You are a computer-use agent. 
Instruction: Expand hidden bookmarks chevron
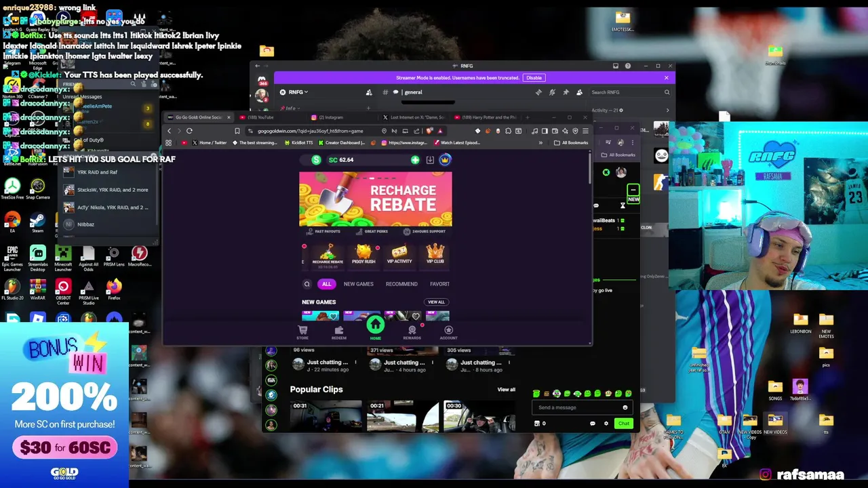[x=540, y=143]
